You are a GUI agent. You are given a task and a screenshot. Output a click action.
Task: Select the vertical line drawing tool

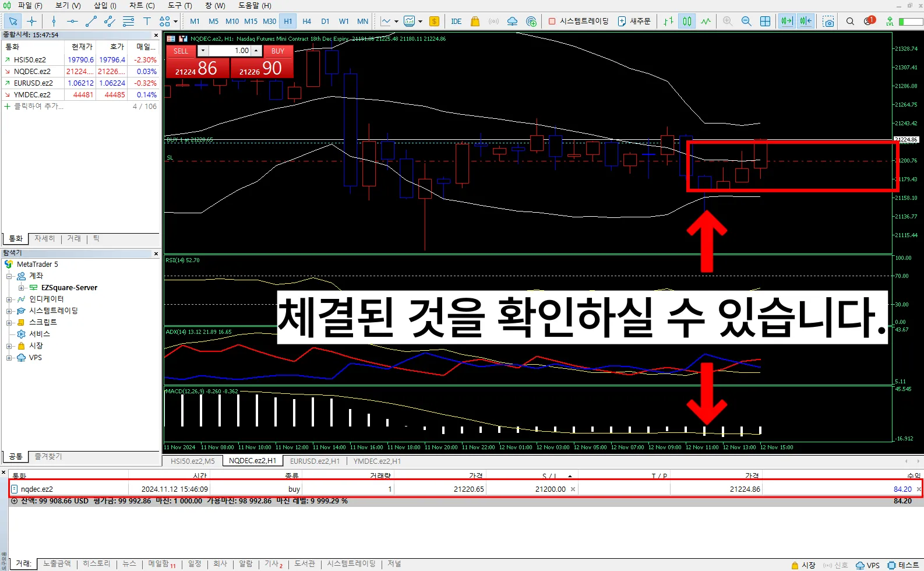pyautogui.click(x=54, y=21)
